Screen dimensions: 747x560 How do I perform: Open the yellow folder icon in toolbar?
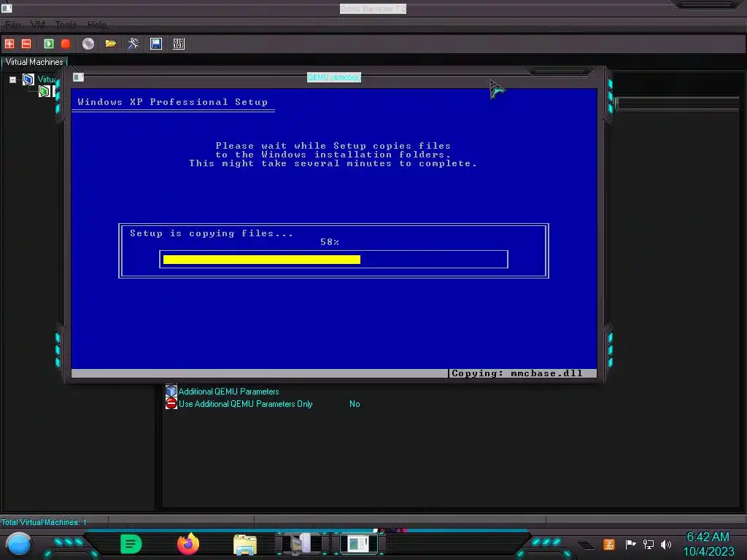coord(111,44)
